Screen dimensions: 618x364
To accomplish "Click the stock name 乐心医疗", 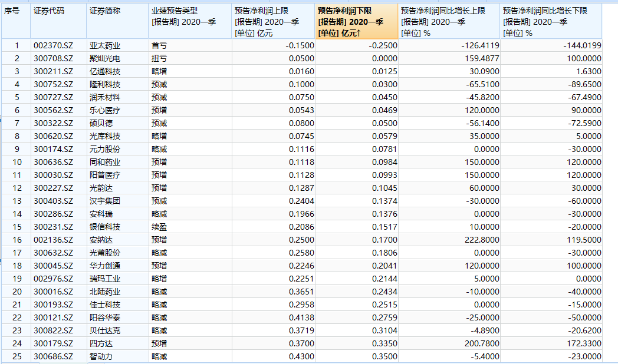I will 105,111.
